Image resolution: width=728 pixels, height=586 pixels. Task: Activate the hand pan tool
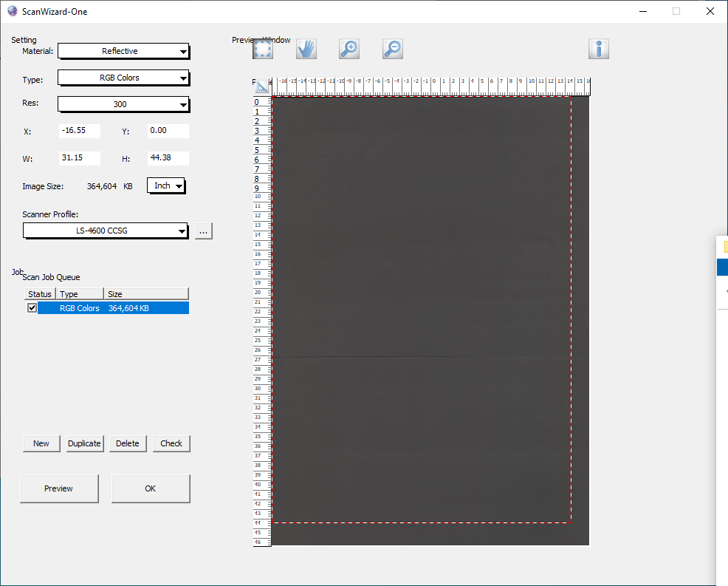point(306,50)
